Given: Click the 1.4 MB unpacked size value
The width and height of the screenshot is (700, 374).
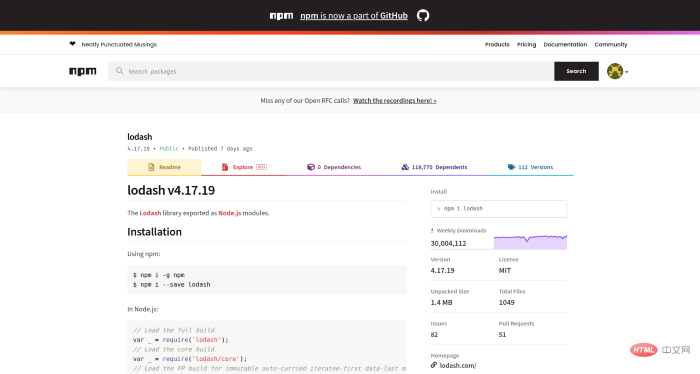Looking at the screenshot, I should tap(442, 303).
